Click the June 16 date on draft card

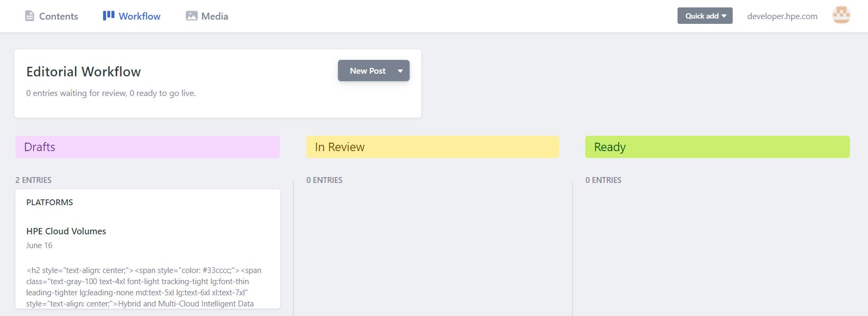[x=39, y=245]
